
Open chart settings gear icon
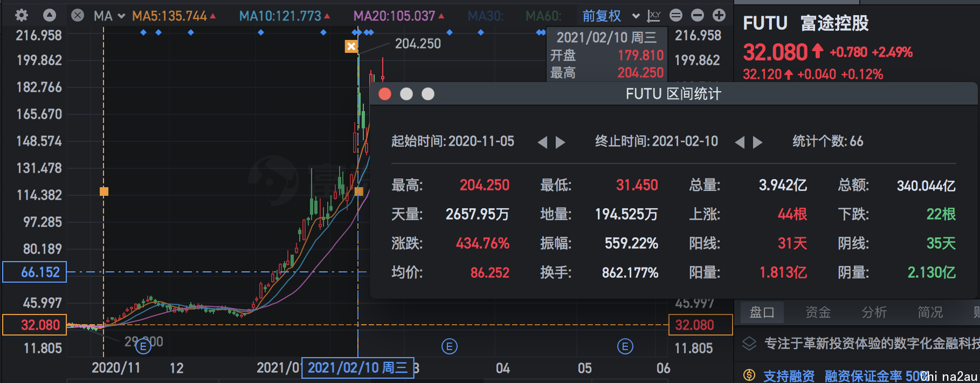coord(22,15)
